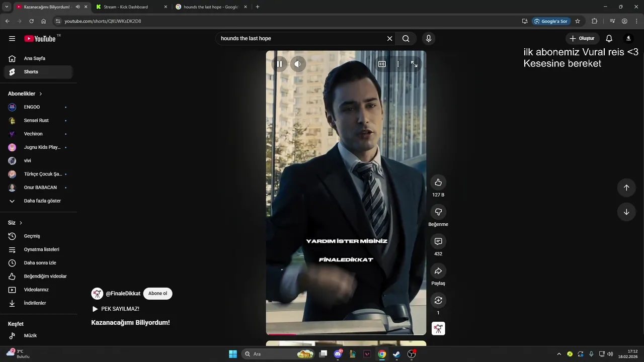Go to next Short with down arrow

coord(626,212)
